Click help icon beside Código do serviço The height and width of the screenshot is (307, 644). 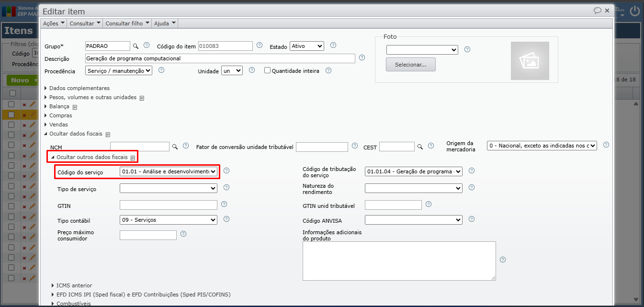(x=226, y=171)
